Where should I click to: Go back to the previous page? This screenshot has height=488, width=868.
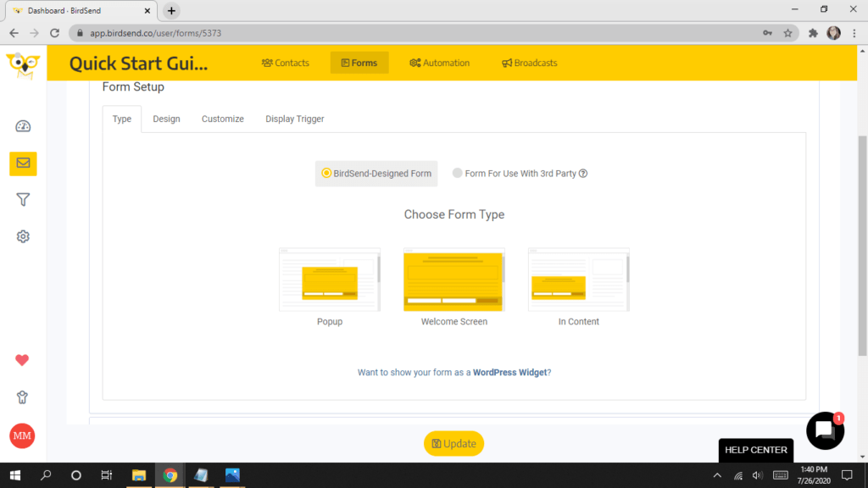click(x=14, y=33)
